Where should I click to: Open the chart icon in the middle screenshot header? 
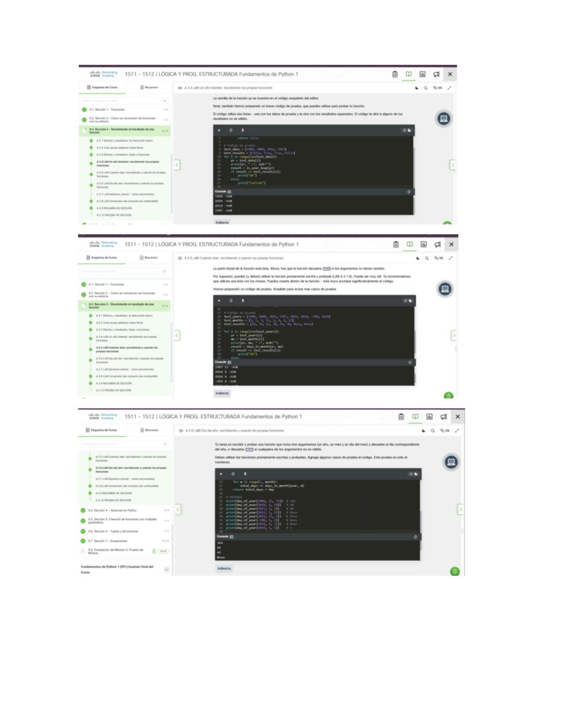pyautogui.click(x=424, y=244)
